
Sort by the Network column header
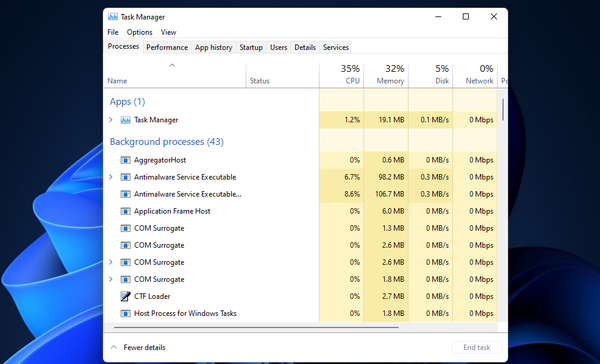pos(475,75)
